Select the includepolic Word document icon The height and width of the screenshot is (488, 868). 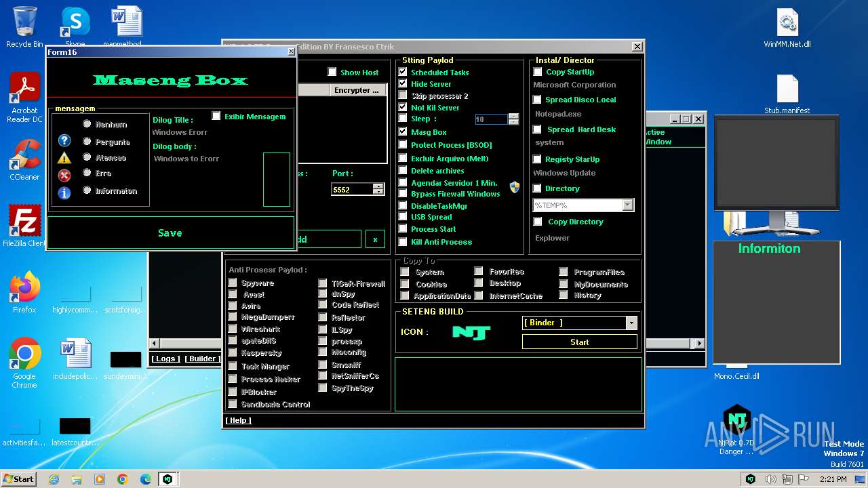75,359
